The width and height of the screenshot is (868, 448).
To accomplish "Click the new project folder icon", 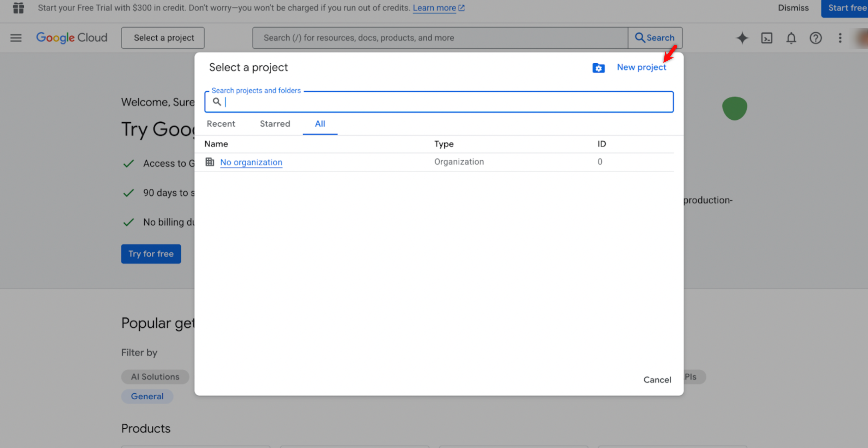I will click(598, 68).
